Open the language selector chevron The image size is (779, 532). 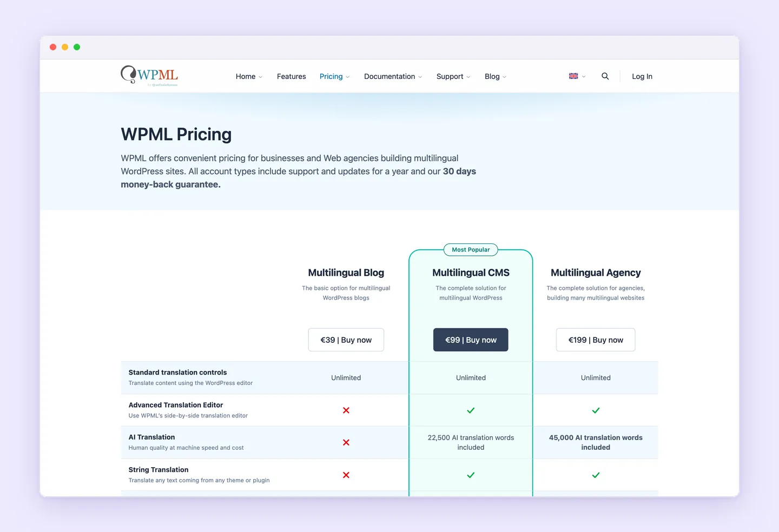coord(584,77)
